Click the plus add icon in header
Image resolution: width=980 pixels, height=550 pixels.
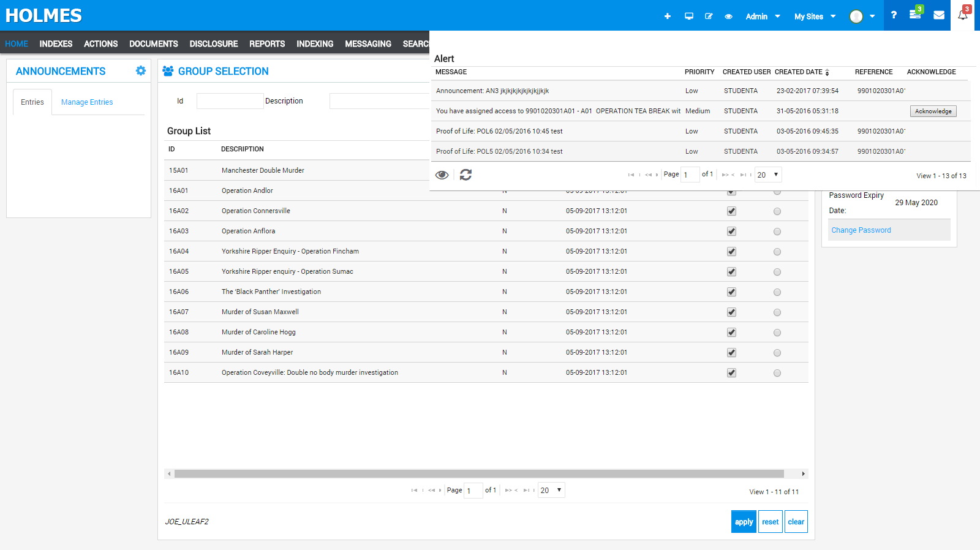pos(668,17)
